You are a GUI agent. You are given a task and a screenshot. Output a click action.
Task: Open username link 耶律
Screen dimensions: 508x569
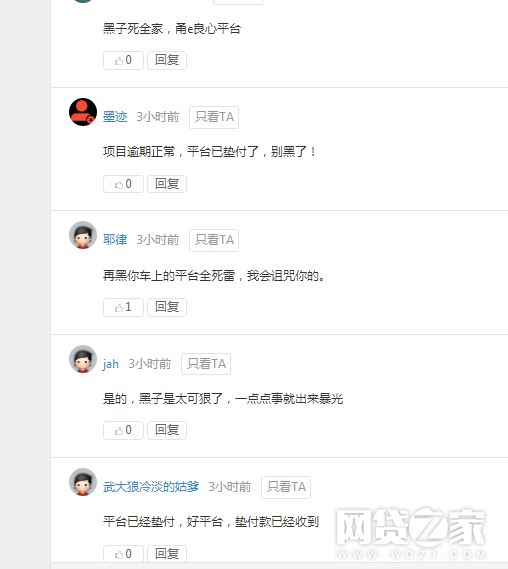(115, 240)
